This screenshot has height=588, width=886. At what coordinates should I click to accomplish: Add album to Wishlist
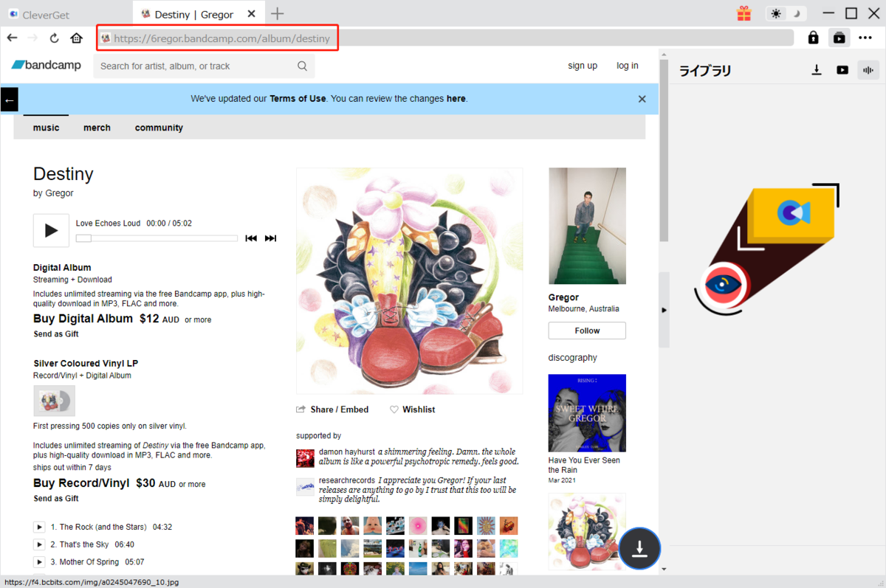(413, 409)
